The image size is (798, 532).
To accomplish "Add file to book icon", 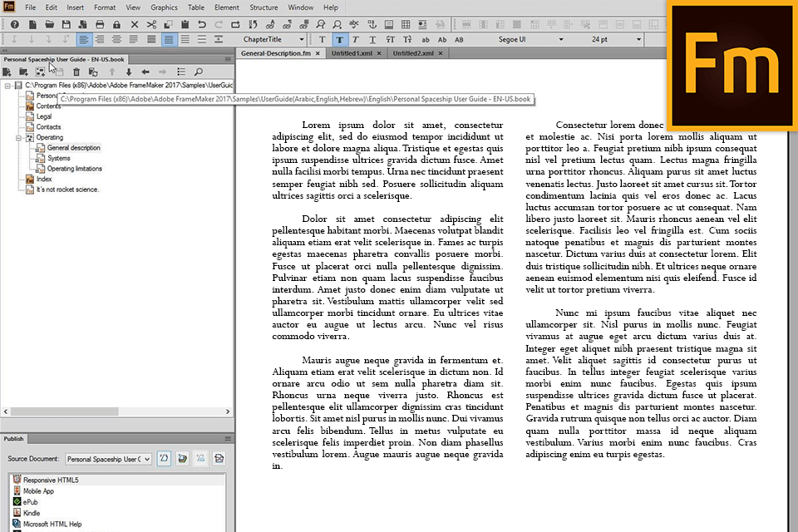I will pos(7,71).
